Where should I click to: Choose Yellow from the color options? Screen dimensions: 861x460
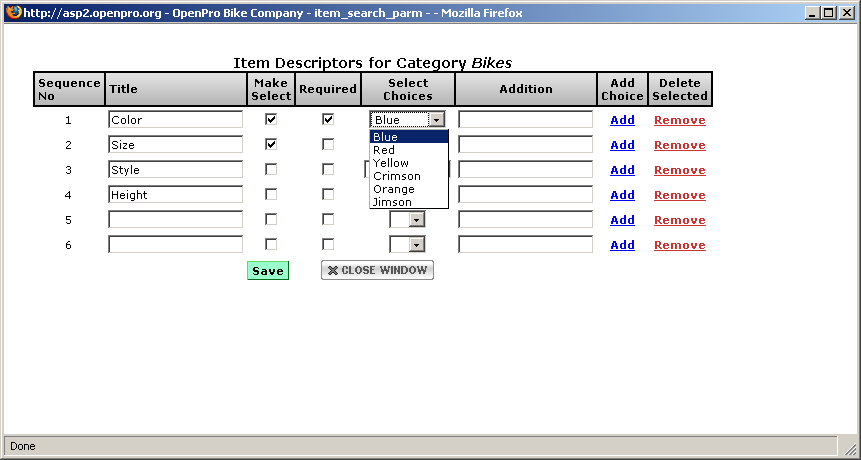coord(390,163)
